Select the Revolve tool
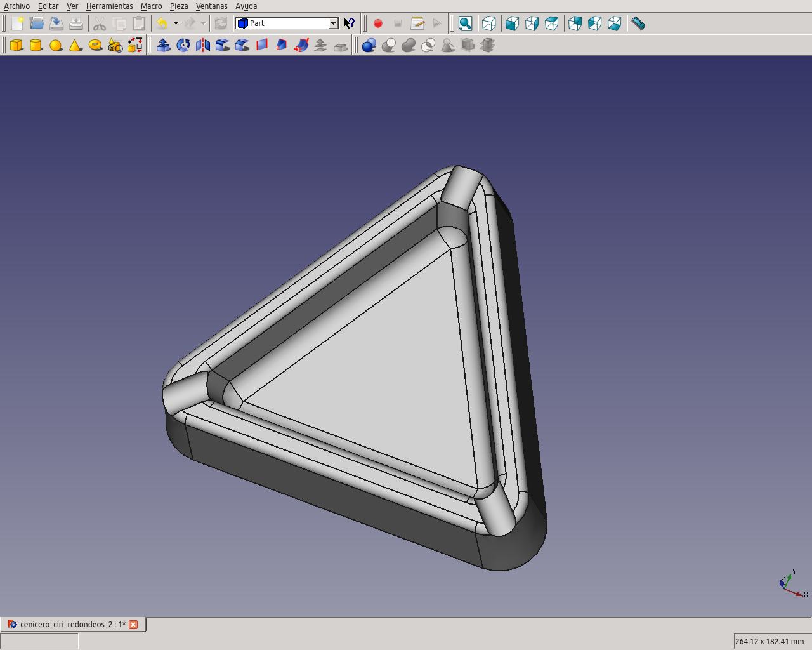Image resolution: width=812 pixels, height=650 pixels. click(183, 45)
